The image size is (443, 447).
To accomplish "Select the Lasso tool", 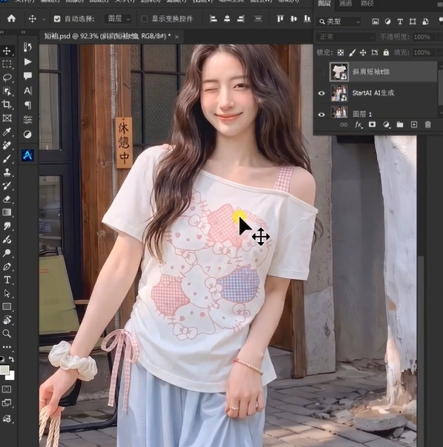I will point(7,78).
